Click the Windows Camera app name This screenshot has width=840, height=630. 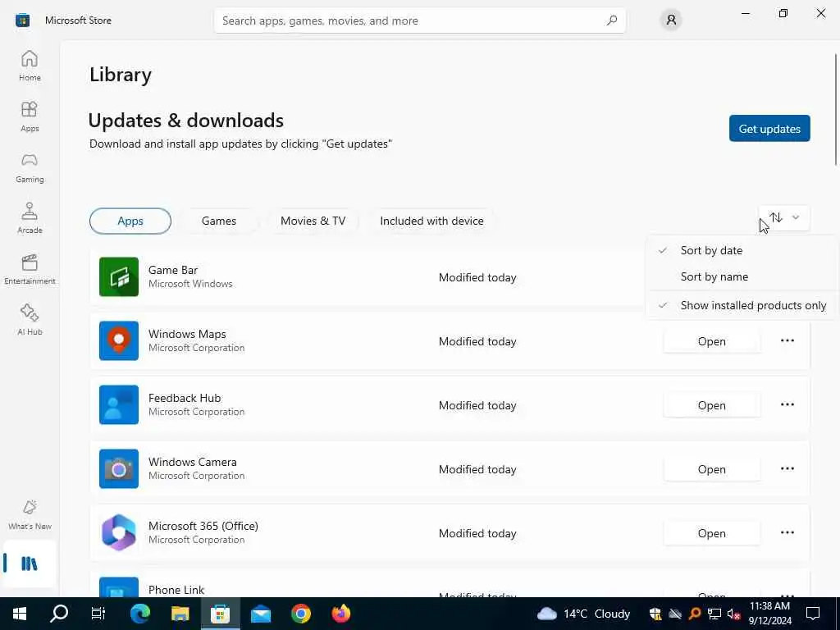[x=192, y=462]
